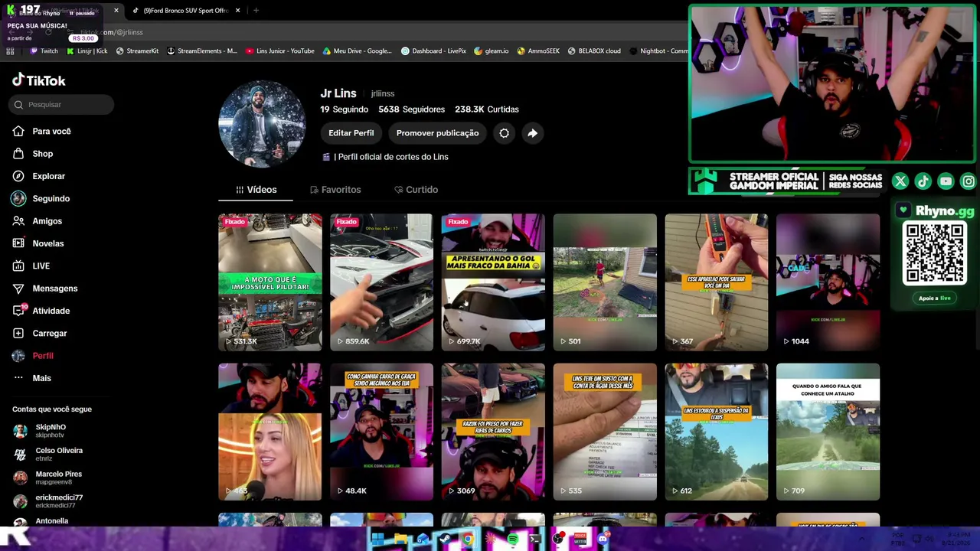980x551 pixels.
Task: Open the video with 1044 views
Action: [828, 282]
